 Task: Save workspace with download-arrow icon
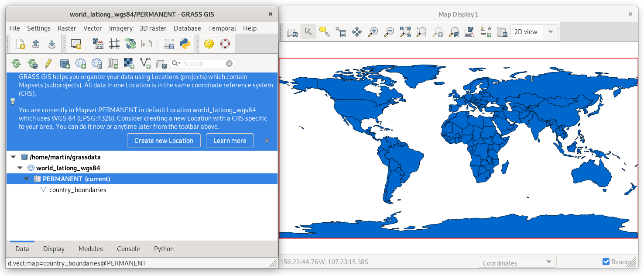tap(52, 44)
